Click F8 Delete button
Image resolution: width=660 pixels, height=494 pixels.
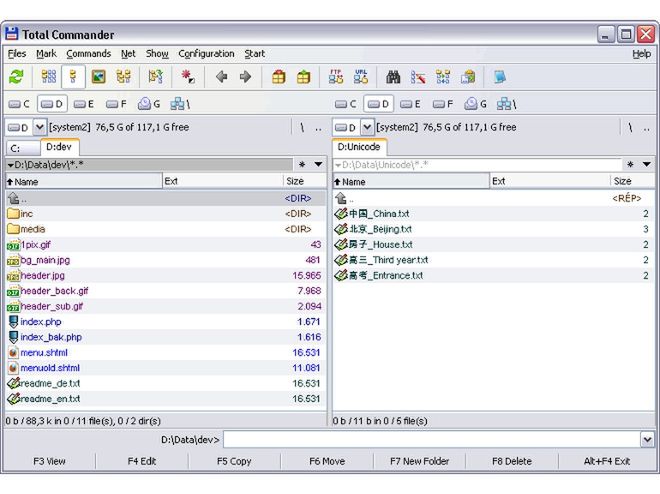[512, 461]
